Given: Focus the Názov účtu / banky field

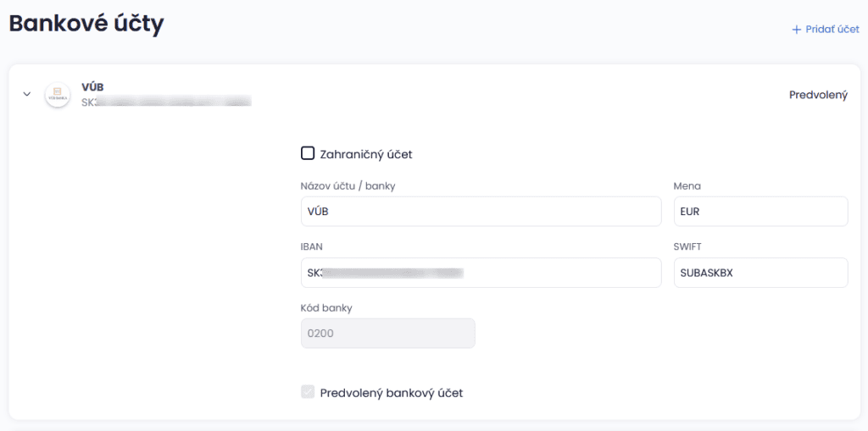Looking at the screenshot, I should click(x=481, y=212).
